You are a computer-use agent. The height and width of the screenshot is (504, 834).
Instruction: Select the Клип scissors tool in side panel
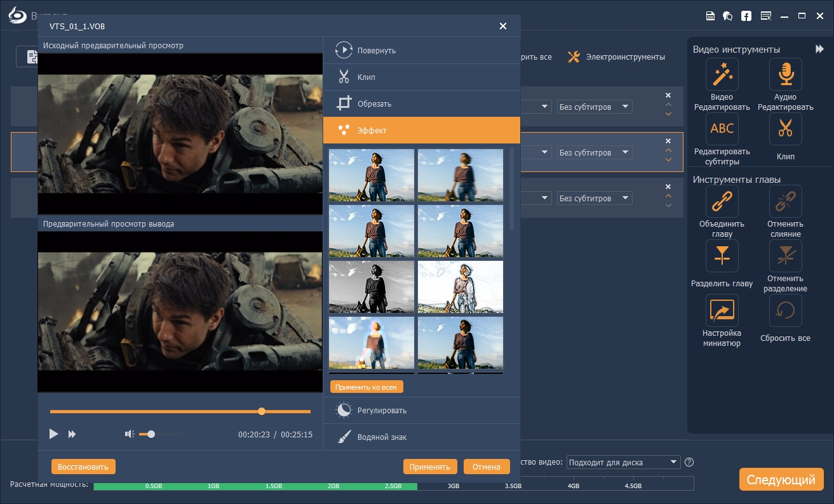(785, 129)
